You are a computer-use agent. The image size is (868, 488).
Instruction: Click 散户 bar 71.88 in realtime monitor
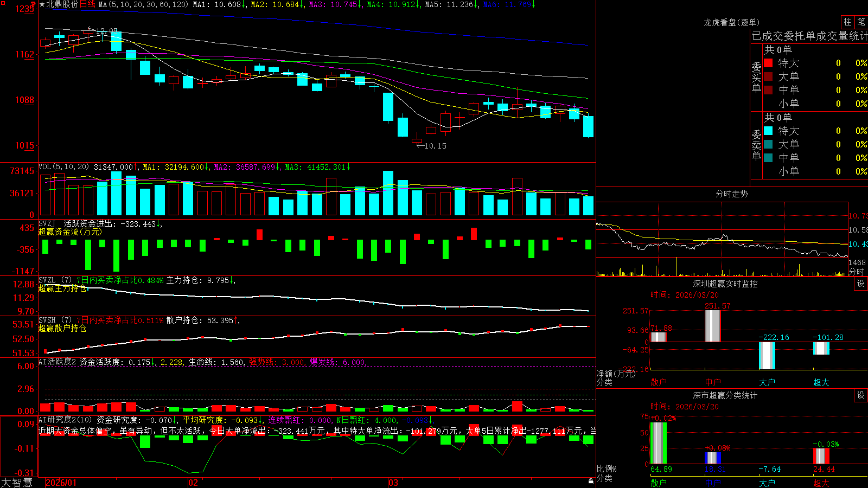659,337
